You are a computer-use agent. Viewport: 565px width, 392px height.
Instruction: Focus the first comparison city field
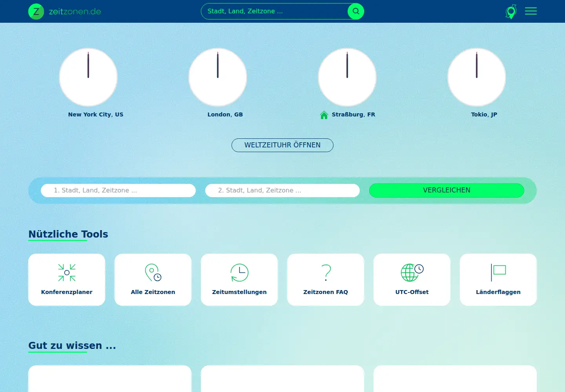click(118, 191)
